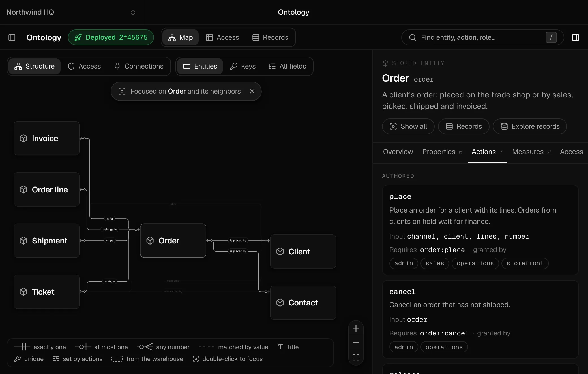The height and width of the screenshot is (374, 588).
Task: Open the Overview tab in the Order panel
Action: tap(398, 152)
